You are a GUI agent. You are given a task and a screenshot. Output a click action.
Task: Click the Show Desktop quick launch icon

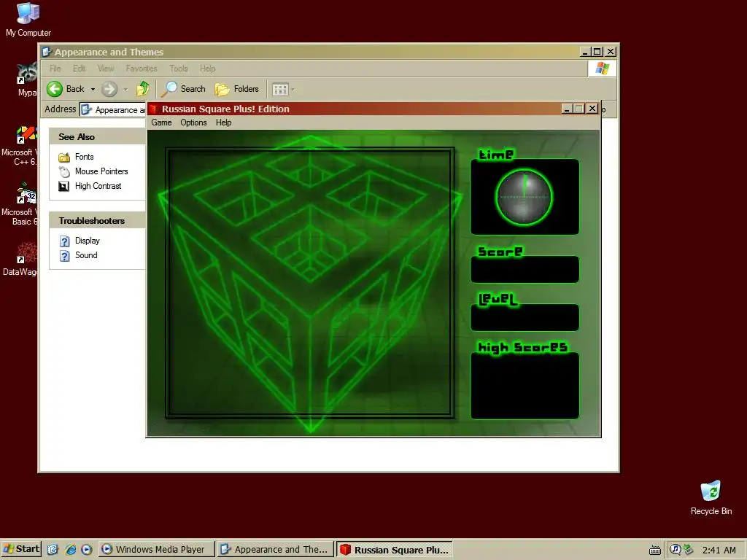(53, 550)
